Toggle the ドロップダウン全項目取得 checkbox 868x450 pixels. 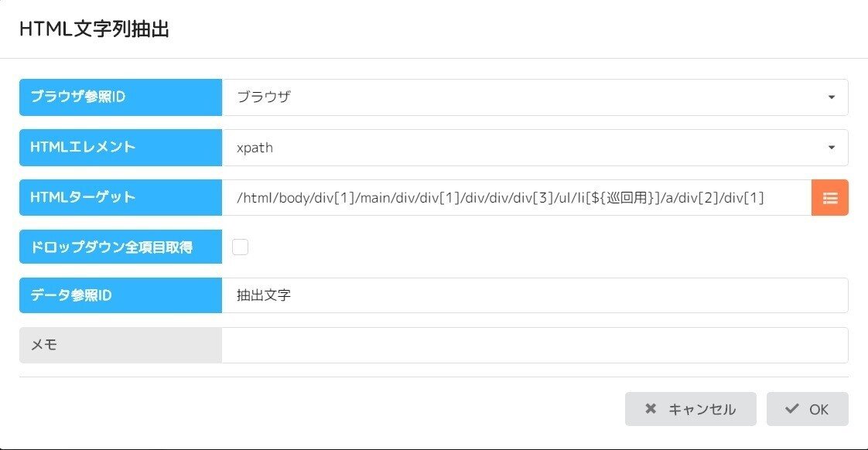241,247
